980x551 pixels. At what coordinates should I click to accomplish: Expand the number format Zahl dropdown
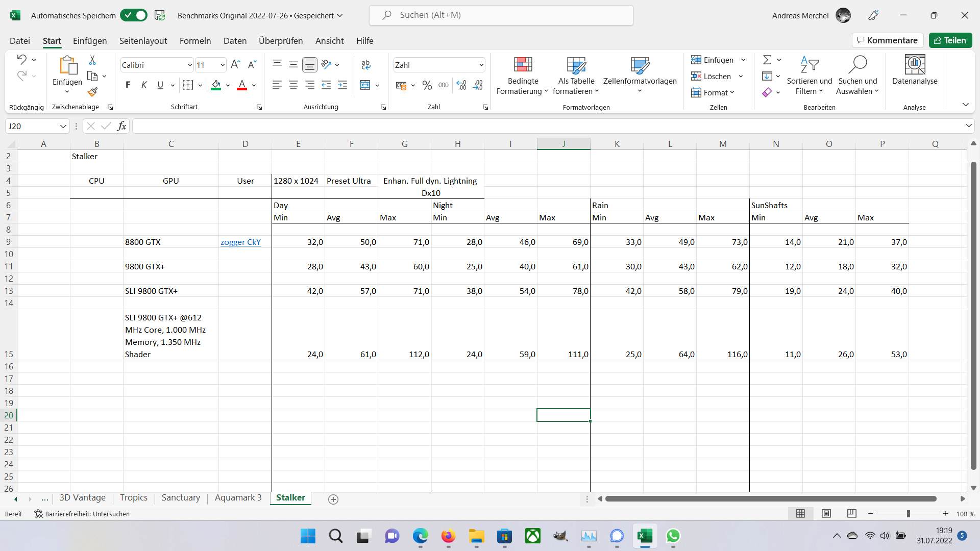point(481,65)
